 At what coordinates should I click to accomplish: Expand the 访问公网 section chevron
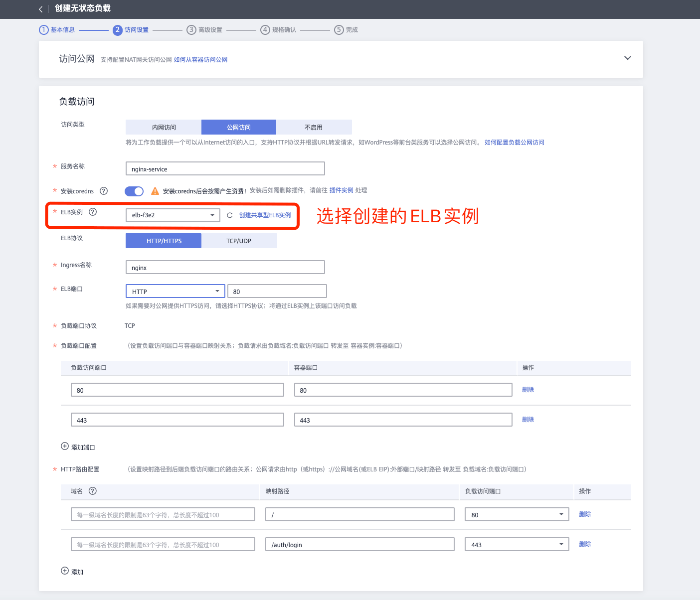628,58
